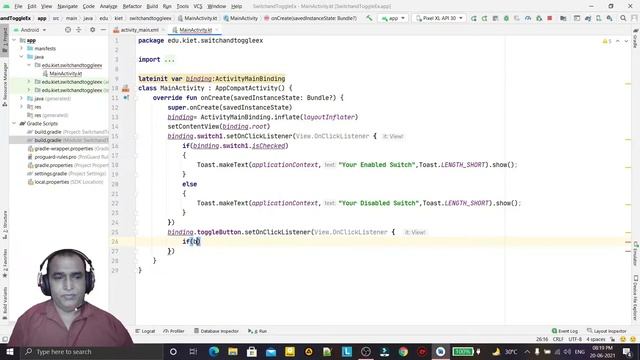Viewport: 640px width, 360px height.
Task: Expand the manifests folder
Action: point(22,49)
